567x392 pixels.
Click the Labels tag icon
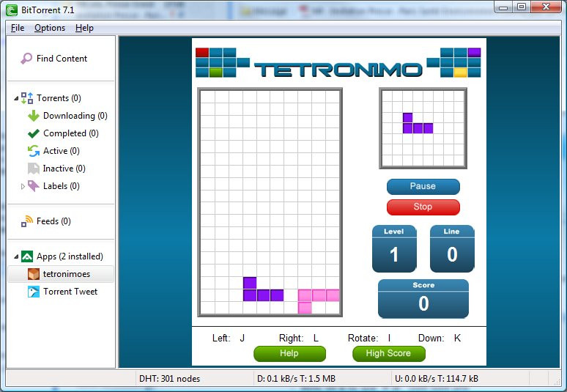34,186
